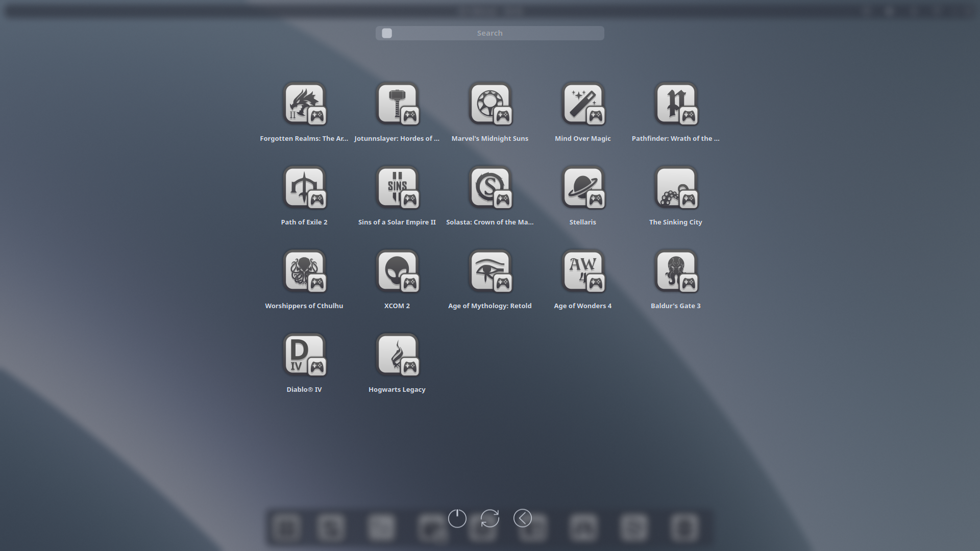Launch Sins of a Solar Empire II

(397, 187)
